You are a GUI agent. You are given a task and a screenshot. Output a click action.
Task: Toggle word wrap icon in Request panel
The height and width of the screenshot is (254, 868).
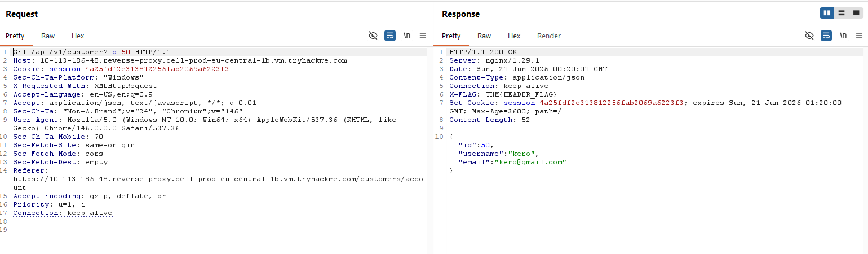[x=390, y=36]
